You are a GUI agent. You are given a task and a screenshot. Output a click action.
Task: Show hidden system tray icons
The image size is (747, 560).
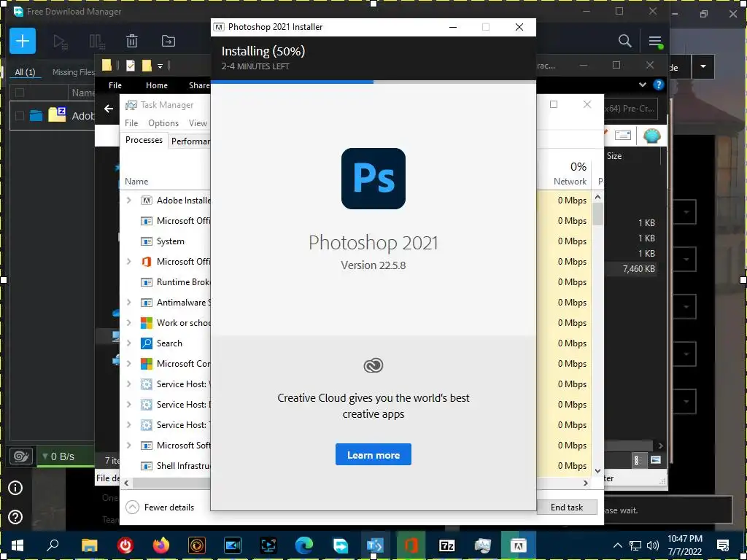pos(617,545)
